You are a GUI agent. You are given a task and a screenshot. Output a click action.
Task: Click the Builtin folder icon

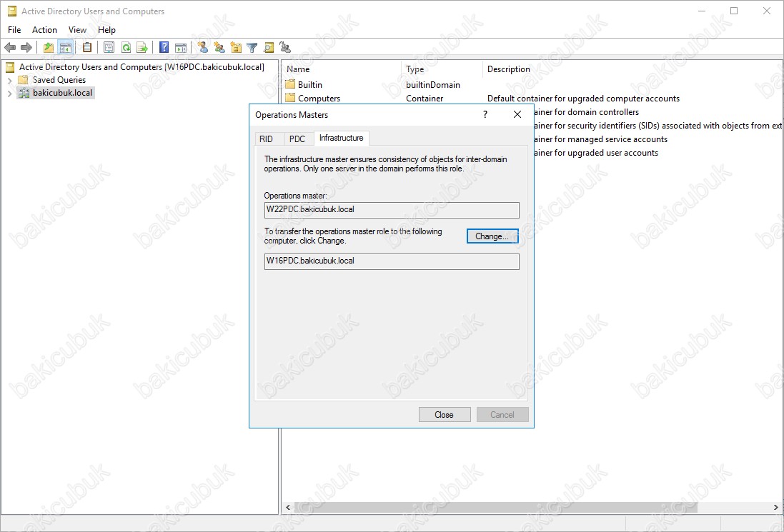point(290,84)
